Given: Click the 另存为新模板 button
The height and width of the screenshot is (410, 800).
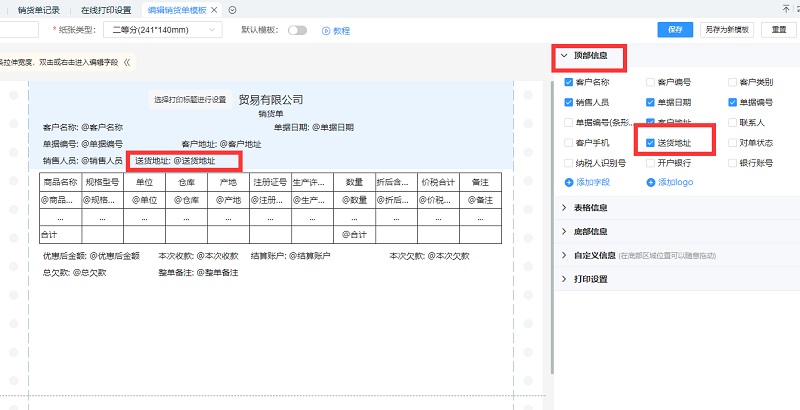Looking at the screenshot, I should (726, 30).
